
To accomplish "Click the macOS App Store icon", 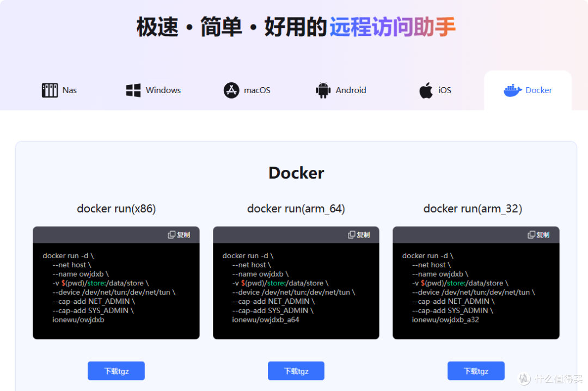I will tap(231, 90).
